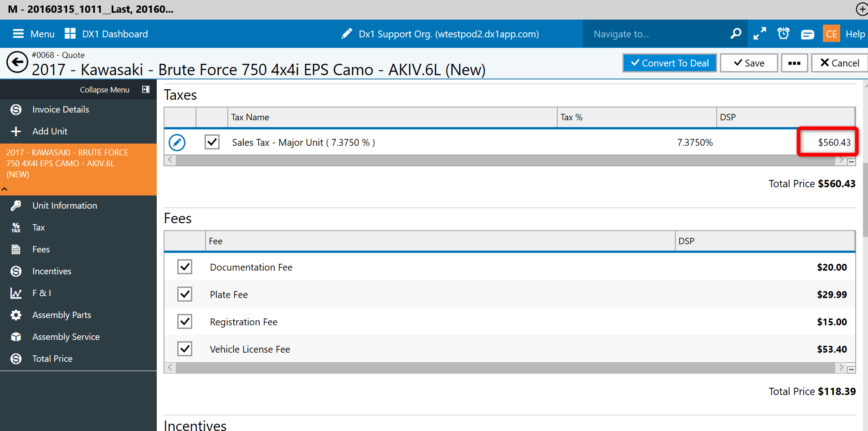Screen dimensions: 868x431
Task: Uncheck the Vehicle License Fee checkbox
Action: point(185,349)
